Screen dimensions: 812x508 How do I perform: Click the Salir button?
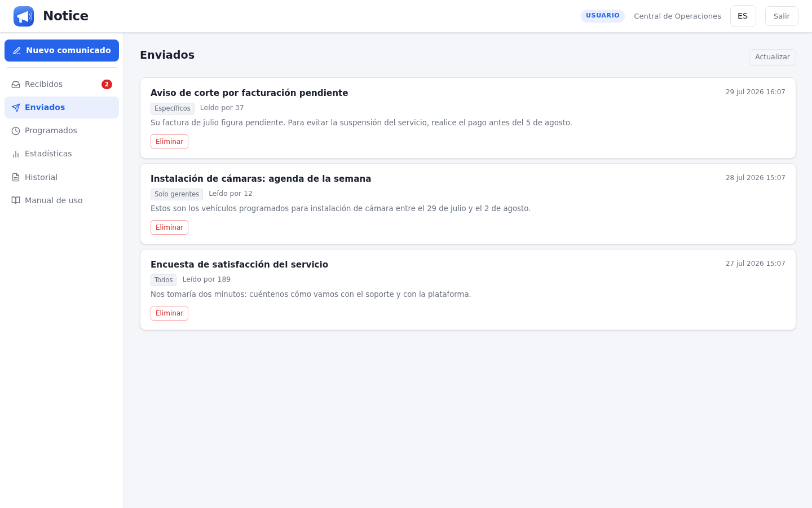pyautogui.click(x=782, y=16)
